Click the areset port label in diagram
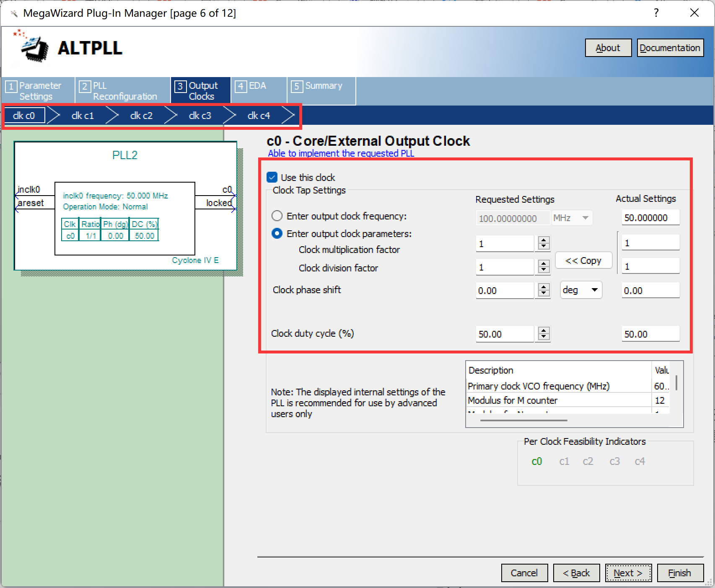The height and width of the screenshot is (588, 715). tap(31, 203)
